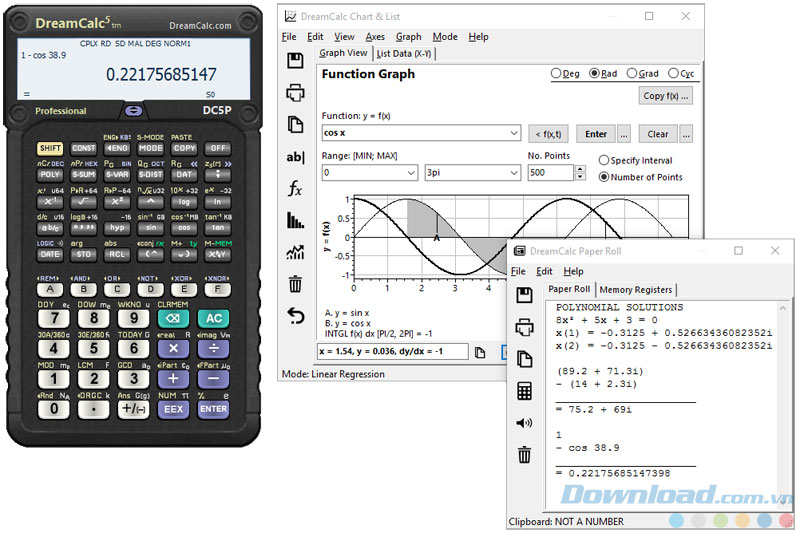Image resolution: width=800 pixels, height=533 pixels.
Task: Click the save icon in Chart & List sidebar
Action: [295, 61]
